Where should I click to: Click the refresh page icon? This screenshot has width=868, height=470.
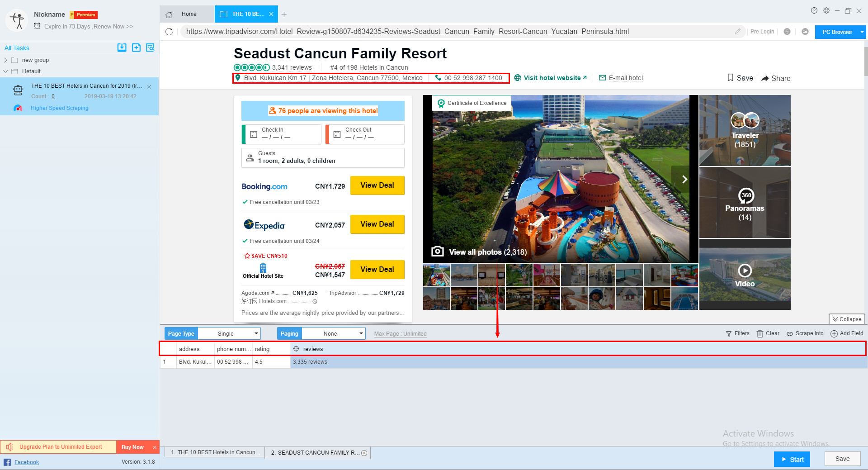pos(169,32)
